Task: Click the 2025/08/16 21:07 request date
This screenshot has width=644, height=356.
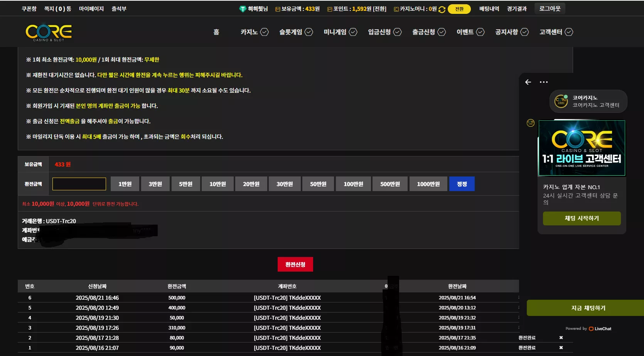Action: [x=97, y=348]
